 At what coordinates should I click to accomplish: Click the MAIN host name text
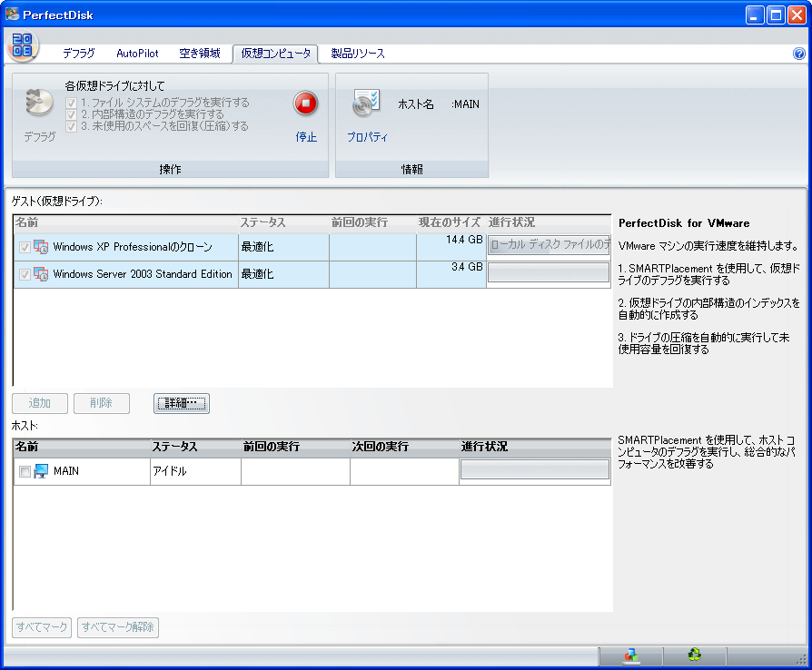[66, 471]
